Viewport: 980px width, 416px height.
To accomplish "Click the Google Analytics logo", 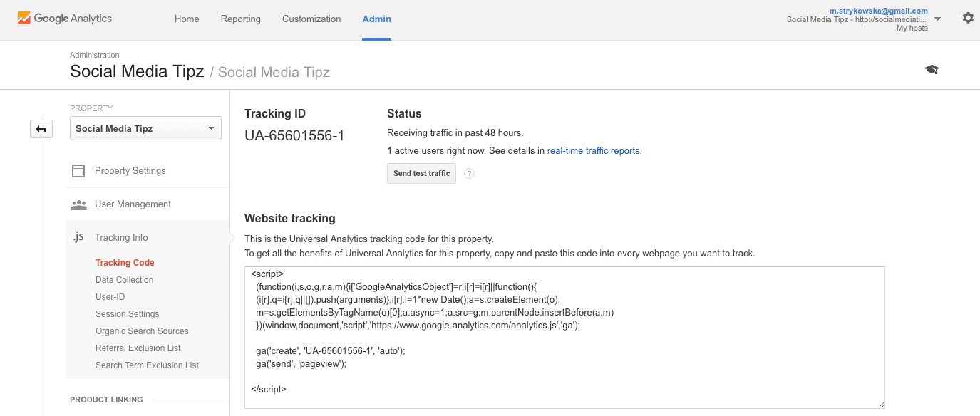I will point(65,19).
